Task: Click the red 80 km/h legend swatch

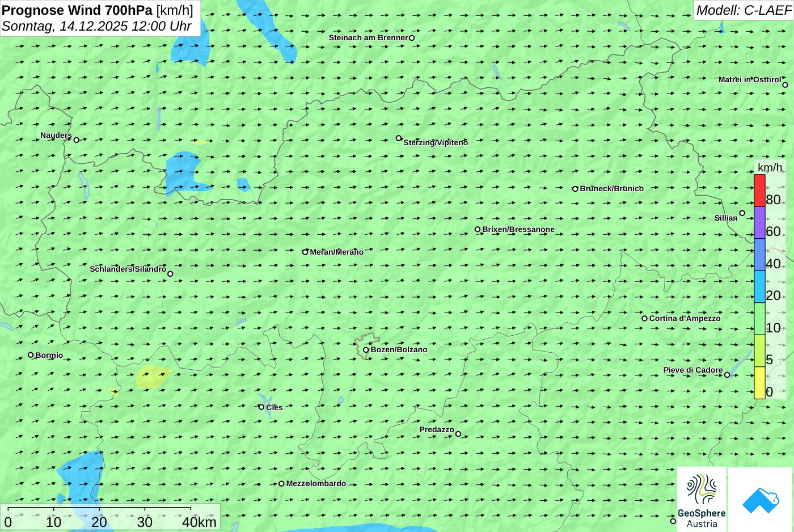Action: pyautogui.click(x=759, y=191)
